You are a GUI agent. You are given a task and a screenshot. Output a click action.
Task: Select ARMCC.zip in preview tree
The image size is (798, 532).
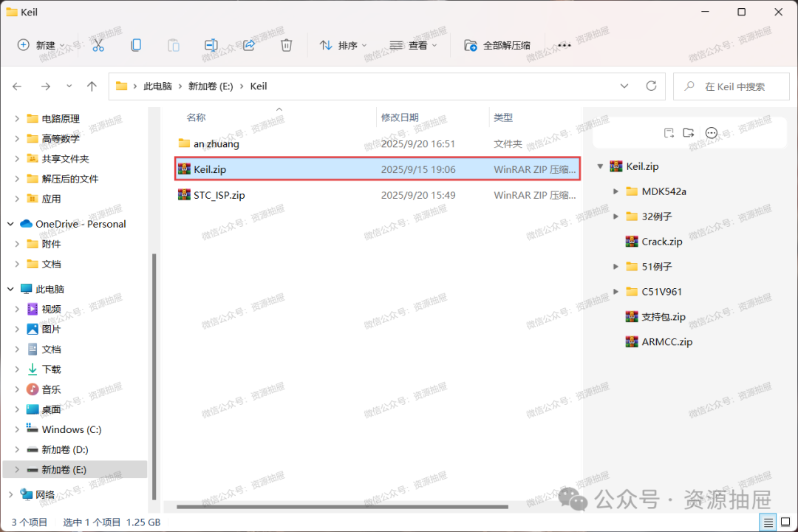[x=666, y=342]
